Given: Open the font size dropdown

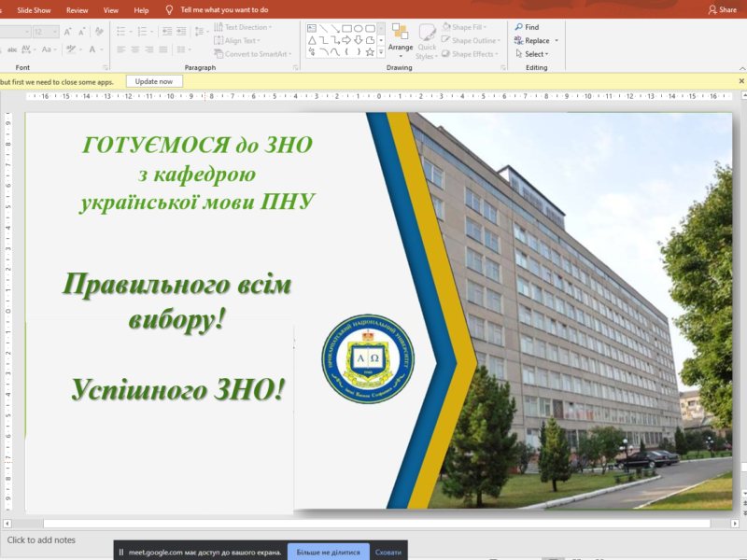Looking at the screenshot, I should (54, 32).
